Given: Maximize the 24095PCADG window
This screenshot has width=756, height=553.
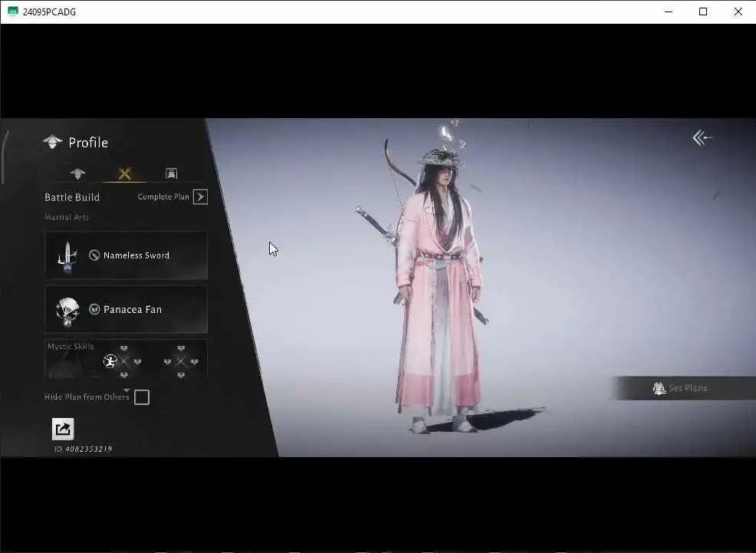Looking at the screenshot, I should coord(703,12).
